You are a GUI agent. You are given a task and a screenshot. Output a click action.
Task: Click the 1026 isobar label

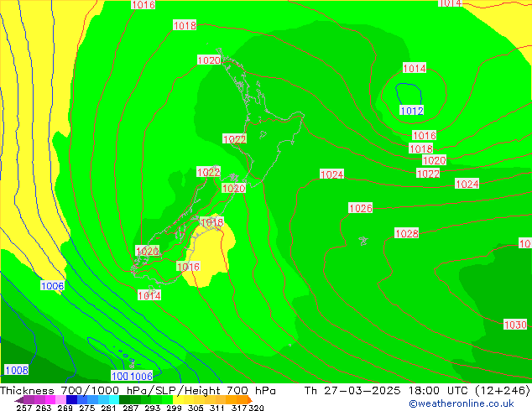pos(360,208)
